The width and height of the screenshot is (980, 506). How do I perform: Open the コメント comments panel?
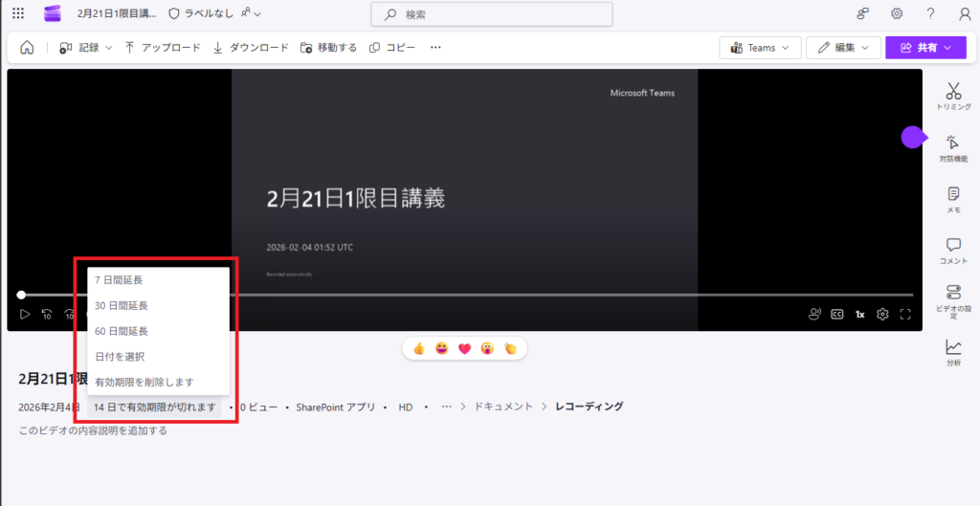952,251
